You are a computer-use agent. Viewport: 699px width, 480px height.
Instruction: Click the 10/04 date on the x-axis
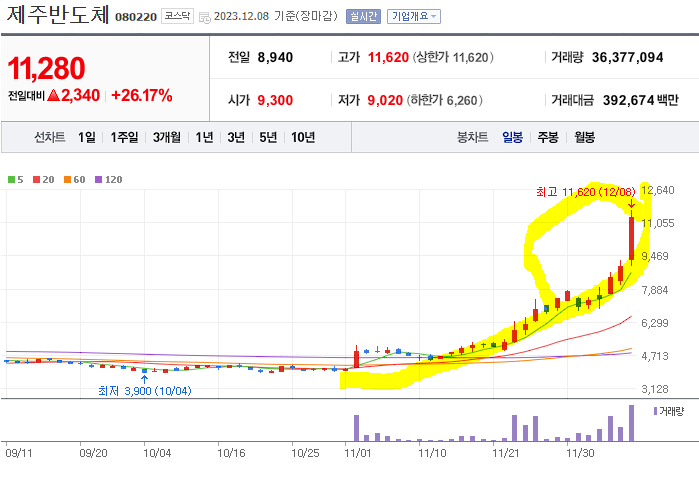coord(157,453)
